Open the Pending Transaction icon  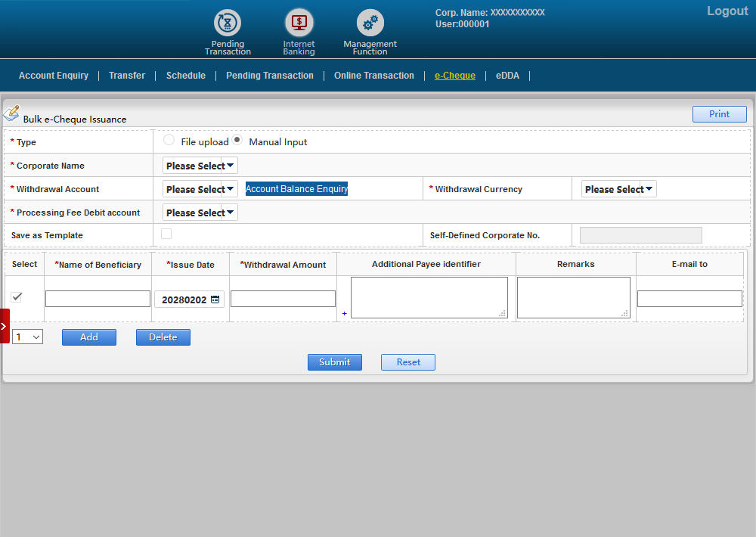click(x=227, y=23)
